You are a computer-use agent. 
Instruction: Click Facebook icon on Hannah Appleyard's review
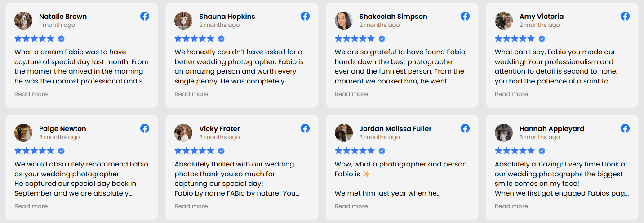[625, 128]
